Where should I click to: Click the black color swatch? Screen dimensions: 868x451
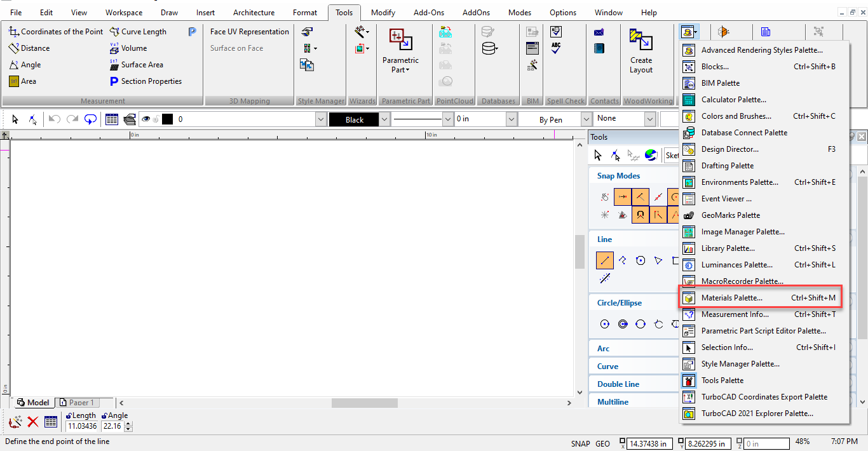tap(168, 119)
